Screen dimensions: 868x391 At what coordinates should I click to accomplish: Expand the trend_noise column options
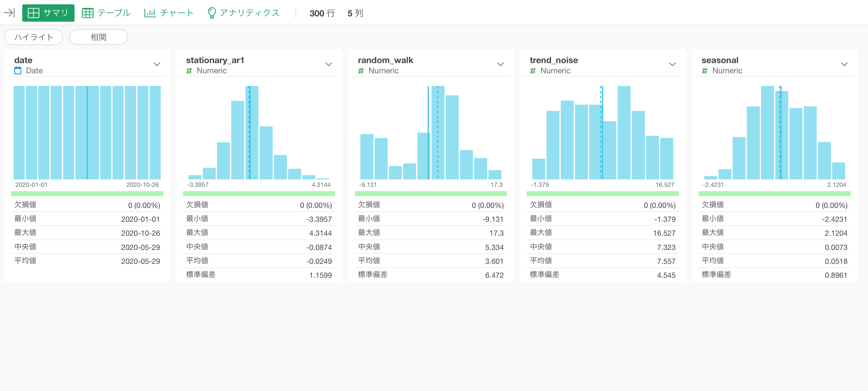point(672,64)
